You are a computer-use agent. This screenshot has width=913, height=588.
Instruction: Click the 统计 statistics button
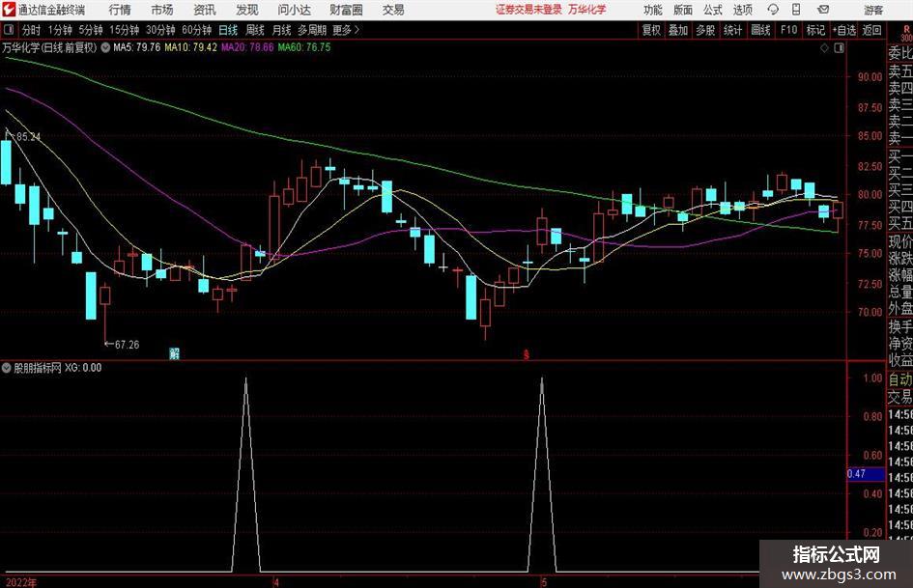tap(732, 30)
